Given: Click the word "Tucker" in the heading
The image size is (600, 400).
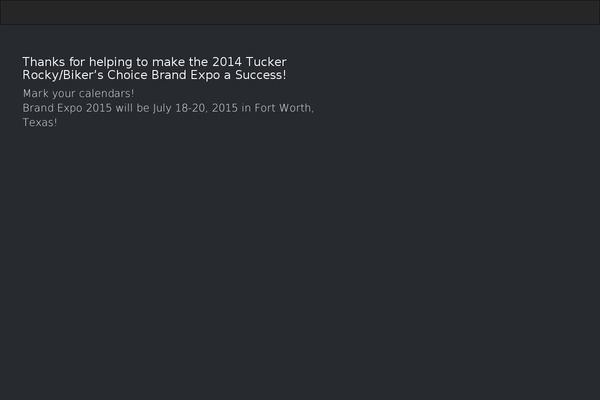Looking at the screenshot, I should 266,62.
